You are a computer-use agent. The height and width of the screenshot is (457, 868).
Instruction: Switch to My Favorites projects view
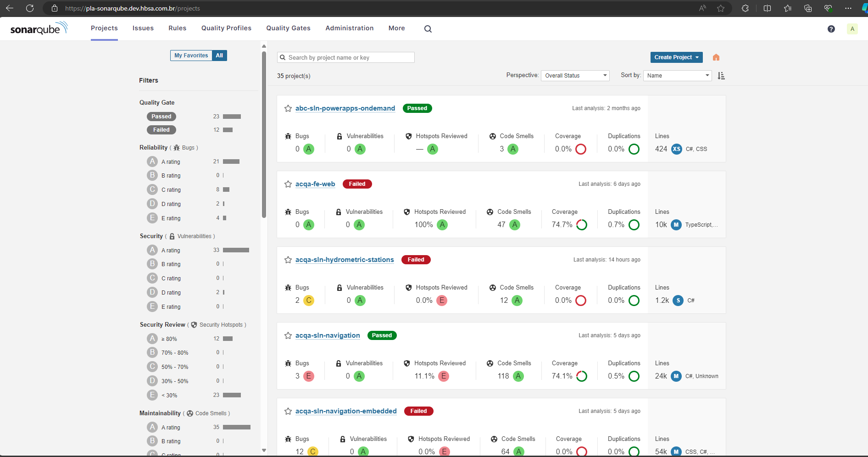(x=191, y=56)
